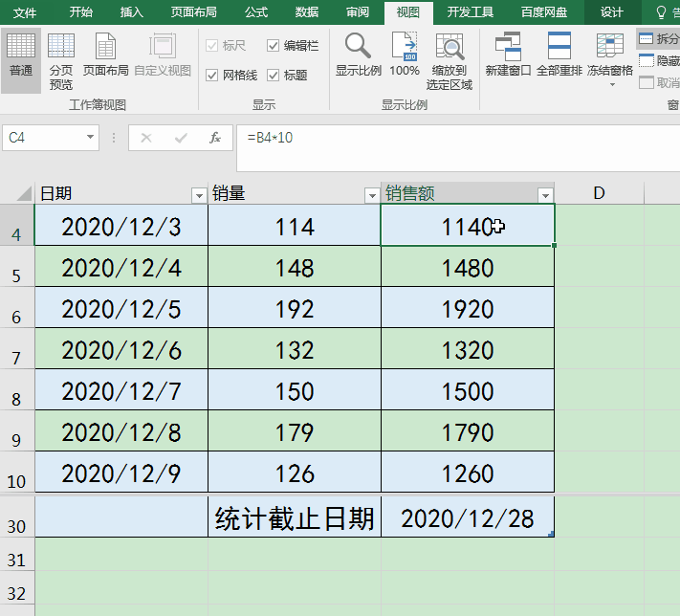Screen dimensions: 680x616
Task: Open the Freeze Panes dropdown (冻结窗格)
Action: coord(610,60)
